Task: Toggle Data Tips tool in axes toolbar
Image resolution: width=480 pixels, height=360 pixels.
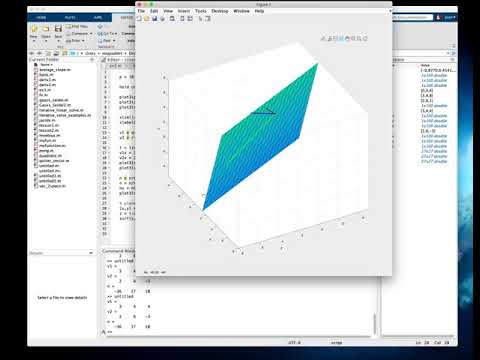Action: coord(336,39)
